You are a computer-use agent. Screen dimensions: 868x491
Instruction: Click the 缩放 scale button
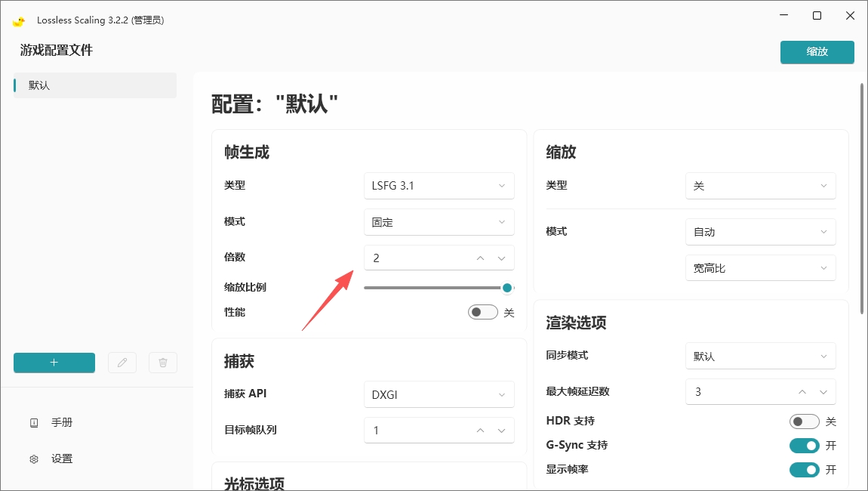(817, 52)
